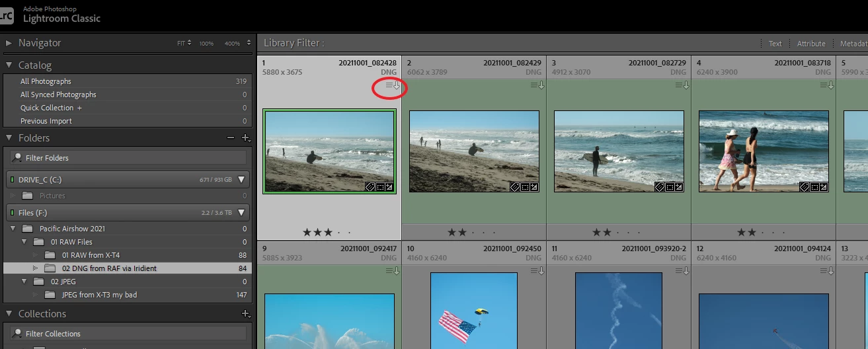Set Navigator zoom to 400%
The width and height of the screenshot is (868, 349).
(x=232, y=44)
